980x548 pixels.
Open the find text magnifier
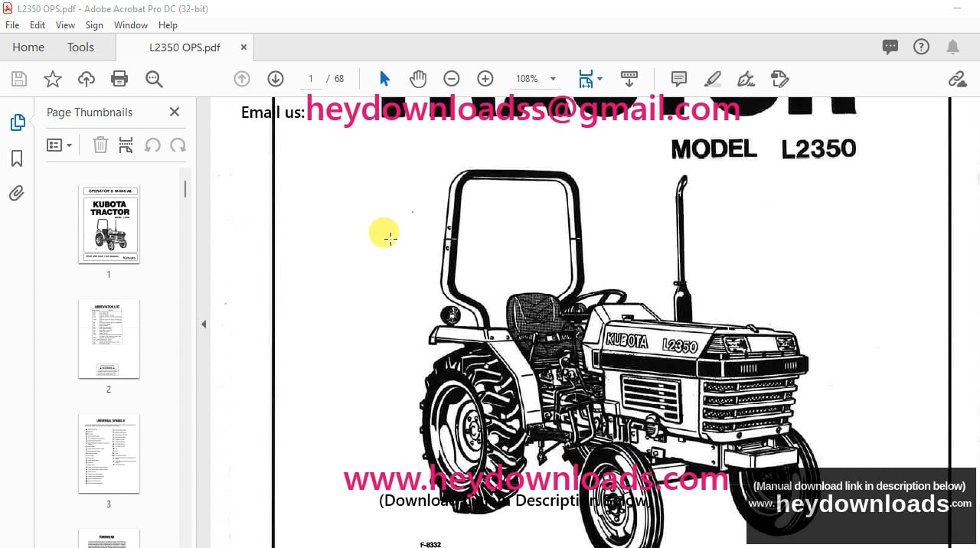154,79
